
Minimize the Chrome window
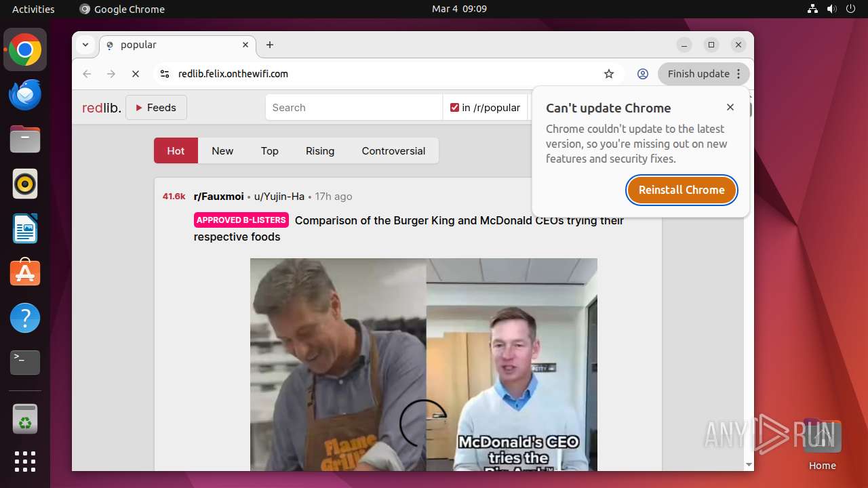coord(684,45)
